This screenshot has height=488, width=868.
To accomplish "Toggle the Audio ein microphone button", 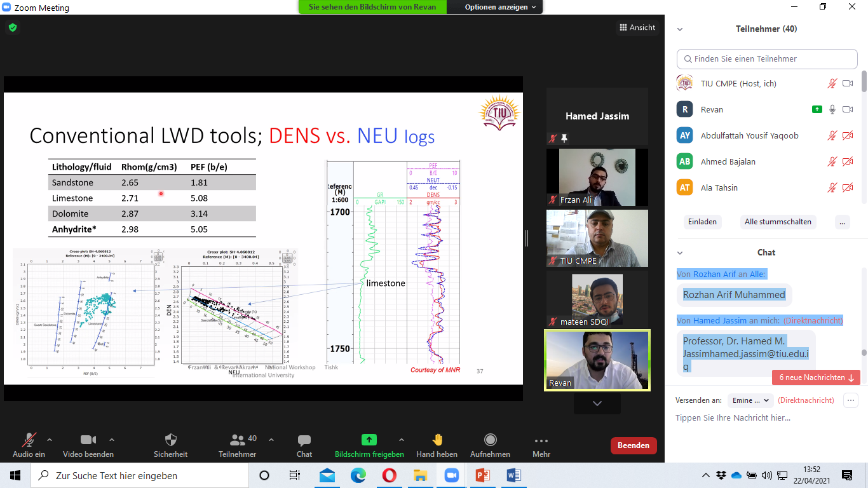I will point(29,440).
